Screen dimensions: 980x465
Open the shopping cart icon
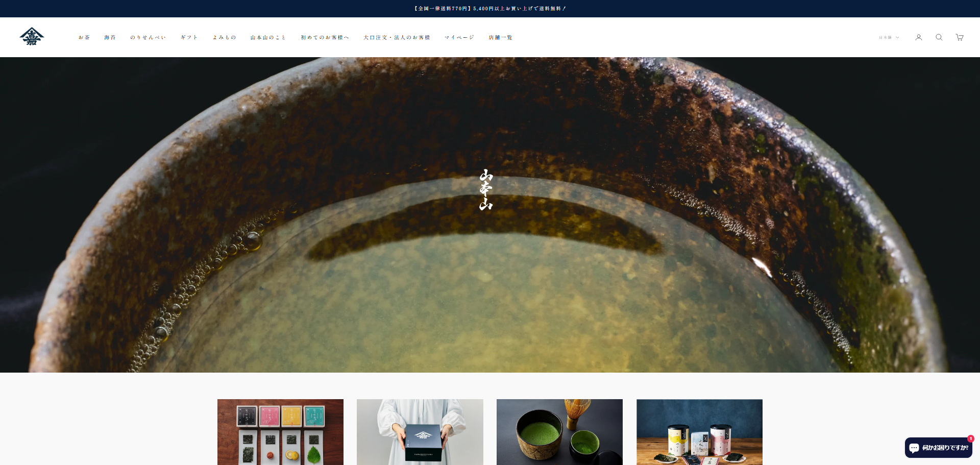960,37
